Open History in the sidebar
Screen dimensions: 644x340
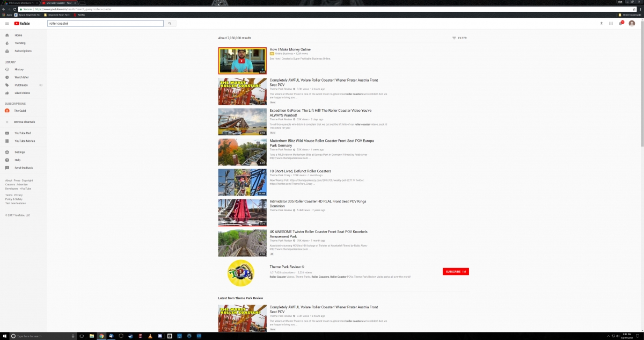point(19,69)
